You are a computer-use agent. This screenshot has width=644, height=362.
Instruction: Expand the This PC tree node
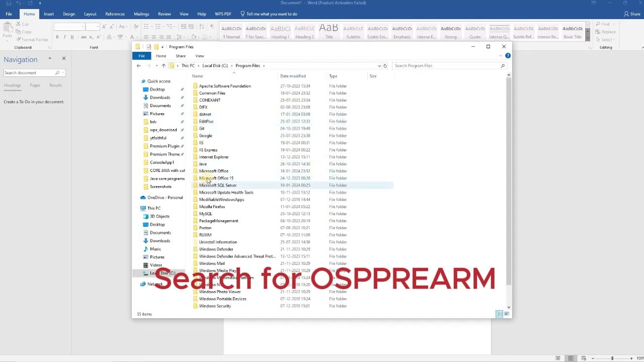[137, 208]
